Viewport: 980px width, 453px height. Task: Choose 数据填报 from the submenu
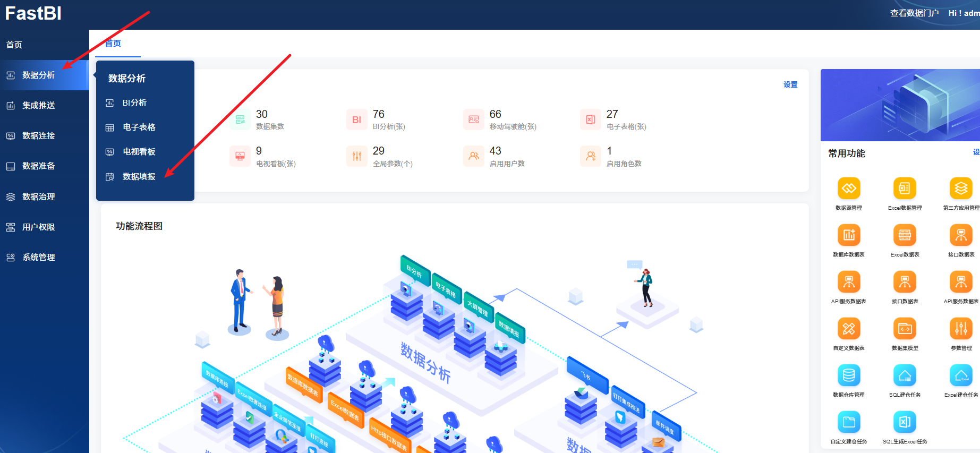pyautogui.click(x=139, y=177)
